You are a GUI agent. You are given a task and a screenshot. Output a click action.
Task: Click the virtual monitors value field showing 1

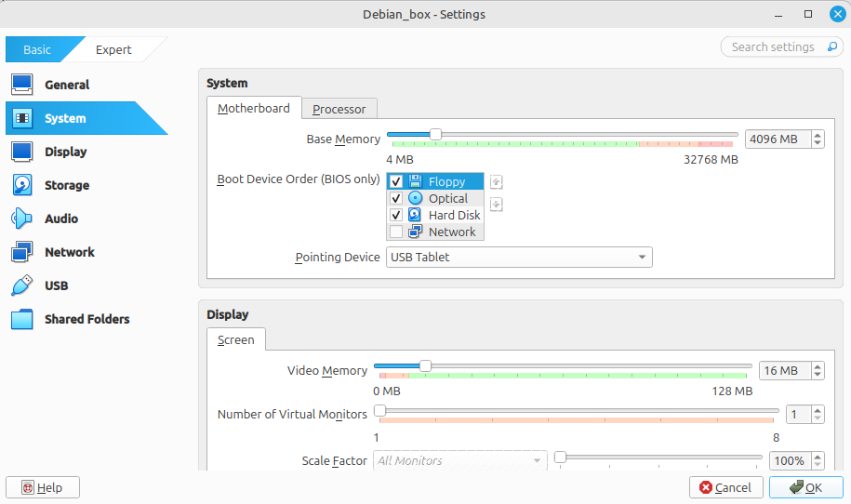[799, 415]
